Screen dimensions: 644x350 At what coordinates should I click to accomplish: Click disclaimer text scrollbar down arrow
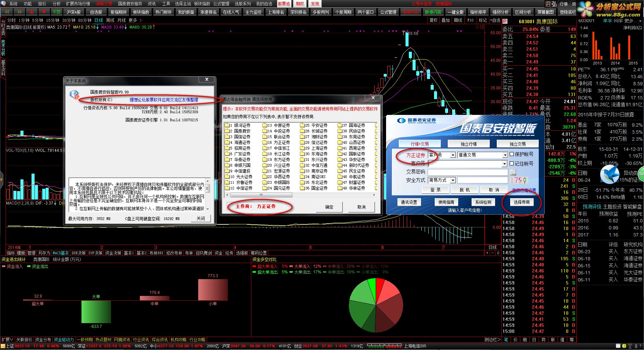coord(208,209)
